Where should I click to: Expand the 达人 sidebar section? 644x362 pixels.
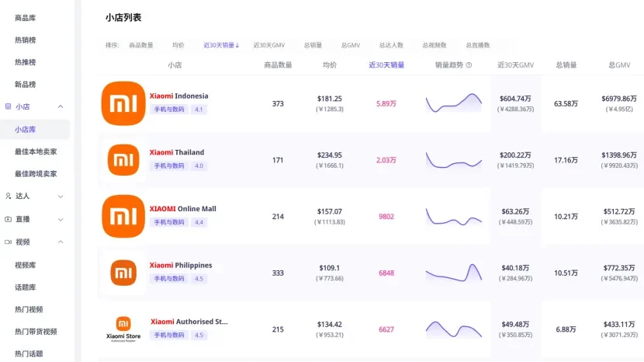tap(61, 197)
